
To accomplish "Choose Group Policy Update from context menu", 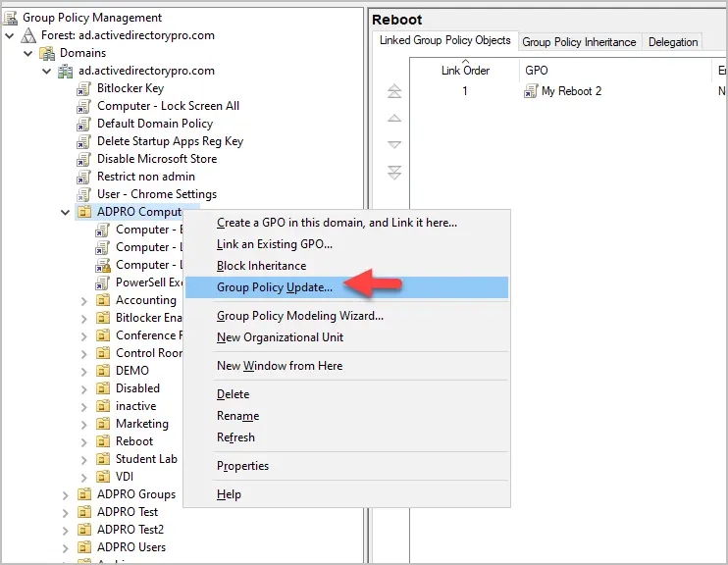I will (346, 287).
